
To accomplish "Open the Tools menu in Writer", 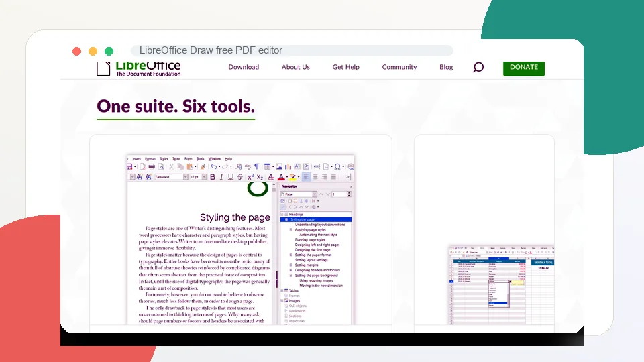I will click(201, 158).
